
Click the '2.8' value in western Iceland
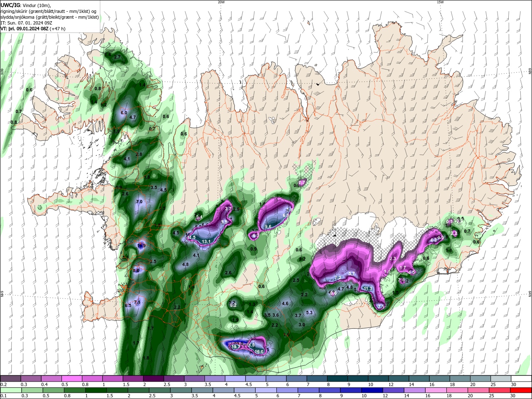[x=139, y=154]
